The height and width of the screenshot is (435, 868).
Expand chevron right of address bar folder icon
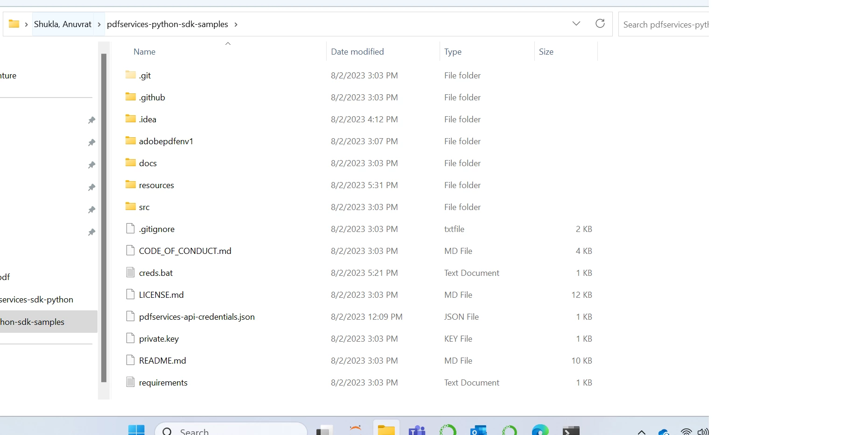click(26, 24)
